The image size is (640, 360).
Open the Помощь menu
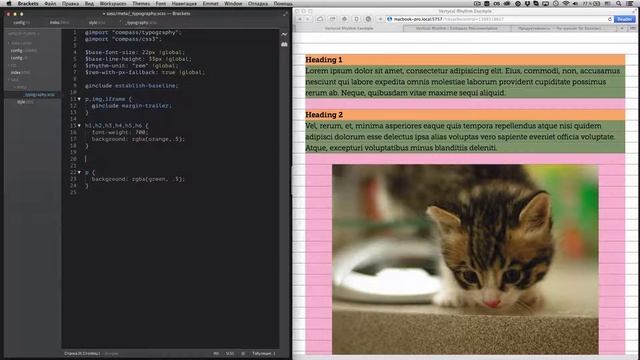pyautogui.click(x=283, y=3)
